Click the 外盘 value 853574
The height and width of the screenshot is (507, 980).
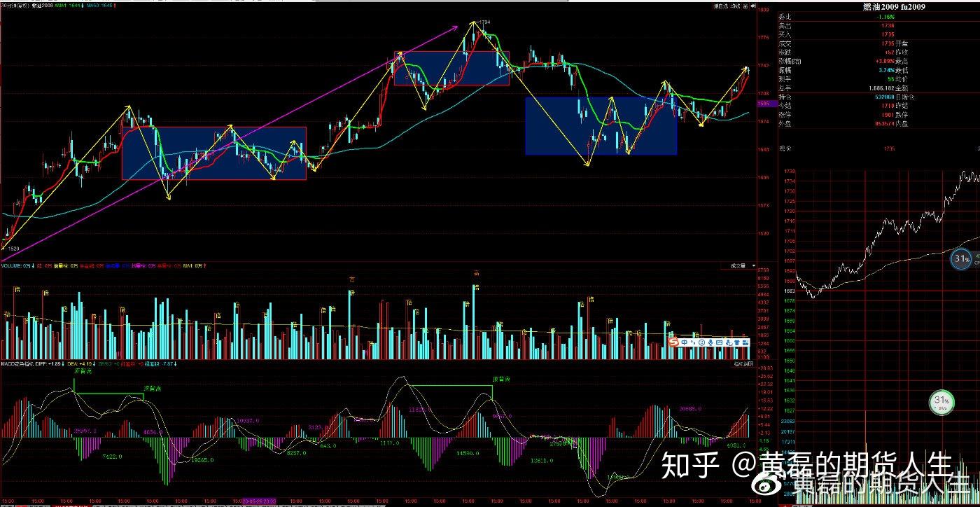[x=885, y=124]
